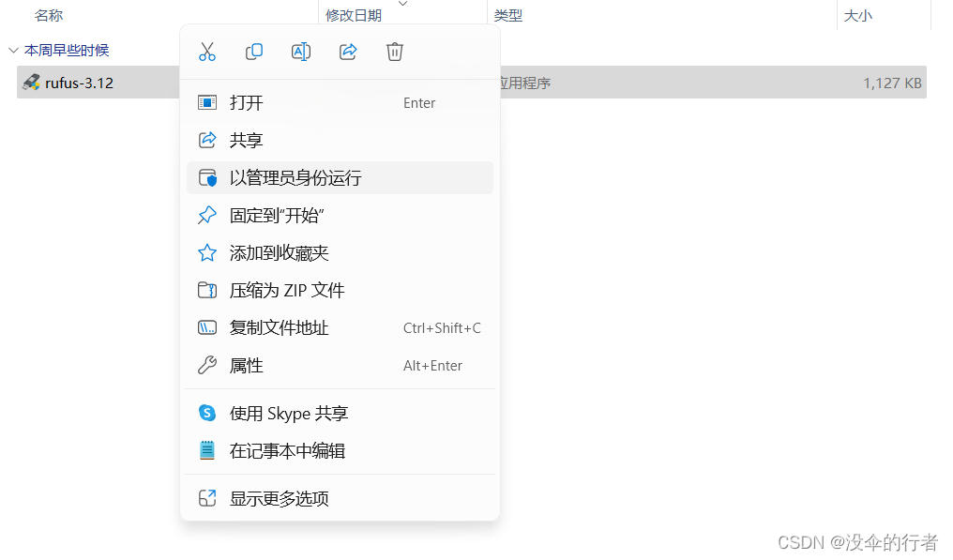Select the rufus-3.12 file name
This screenshot has width=953, height=560.
pos(79,83)
